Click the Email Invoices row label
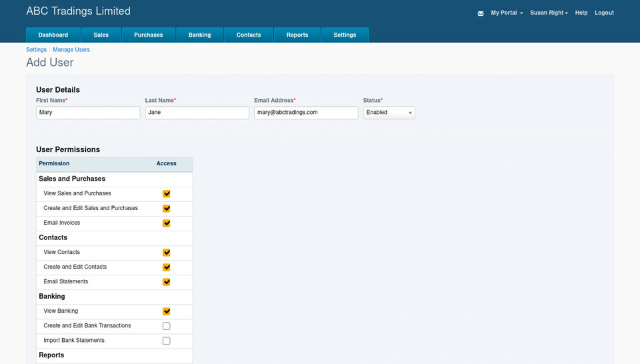Image resolution: width=640 pixels, height=364 pixels. click(x=61, y=223)
